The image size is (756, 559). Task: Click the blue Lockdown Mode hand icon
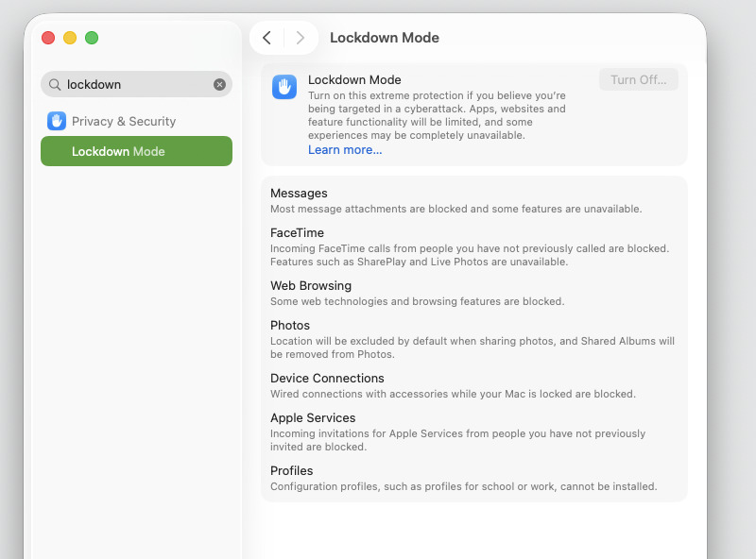[284, 87]
